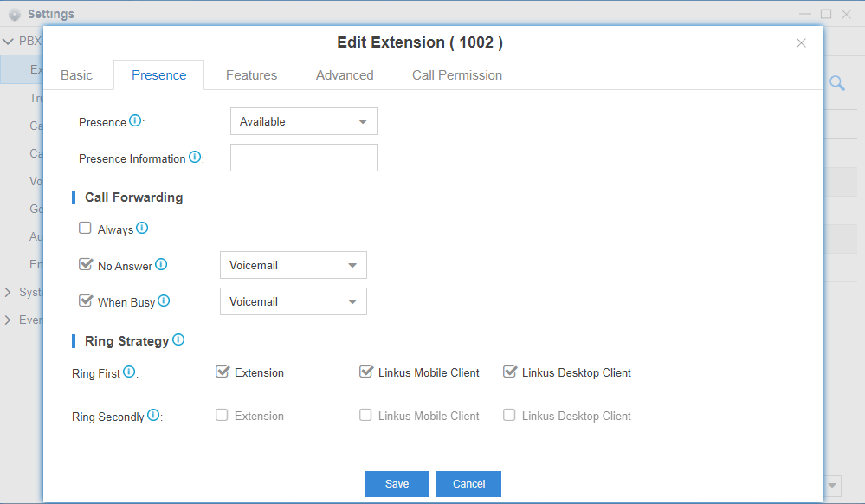Open the Presence status dropdown

tap(303, 122)
